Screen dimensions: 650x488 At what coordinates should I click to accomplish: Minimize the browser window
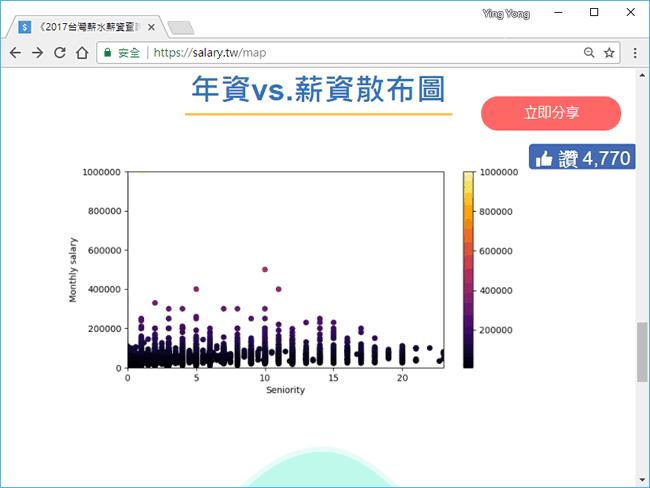(x=558, y=12)
